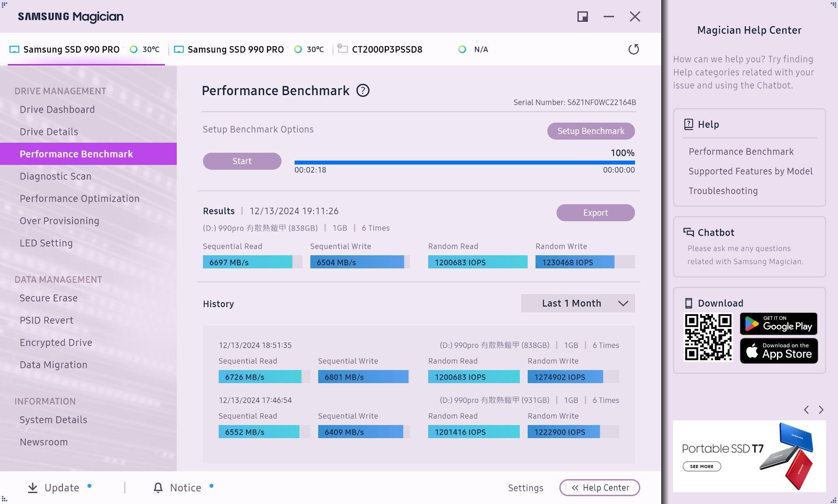Toggle the compact window mode icon
This screenshot has height=504, width=838.
click(x=582, y=17)
